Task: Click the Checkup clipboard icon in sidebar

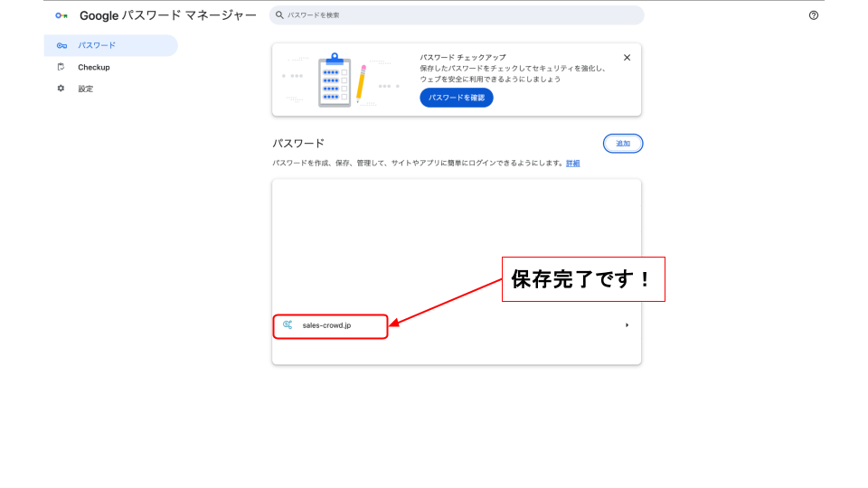Action: click(x=61, y=67)
